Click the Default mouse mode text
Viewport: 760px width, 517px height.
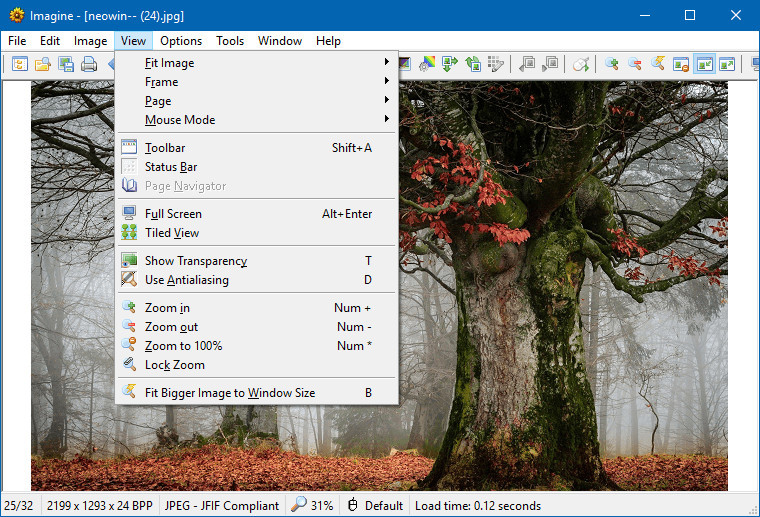pyautogui.click(x=384, y=506)
